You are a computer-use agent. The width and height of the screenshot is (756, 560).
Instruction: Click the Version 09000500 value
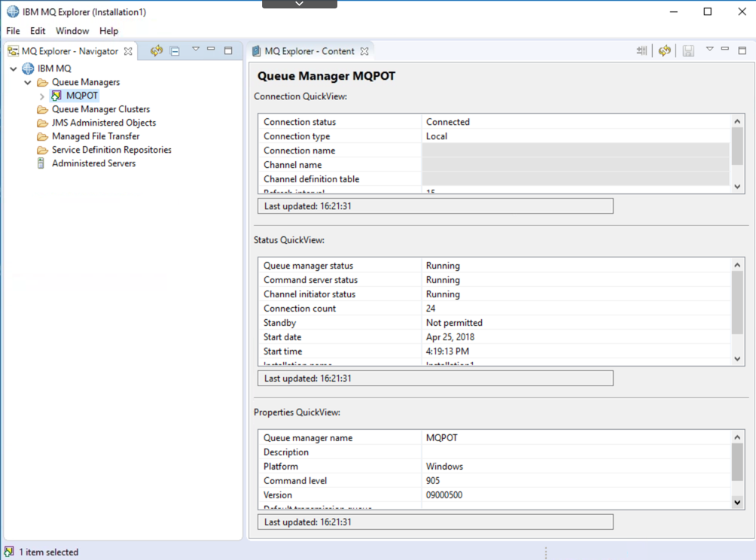click(444, 495)
